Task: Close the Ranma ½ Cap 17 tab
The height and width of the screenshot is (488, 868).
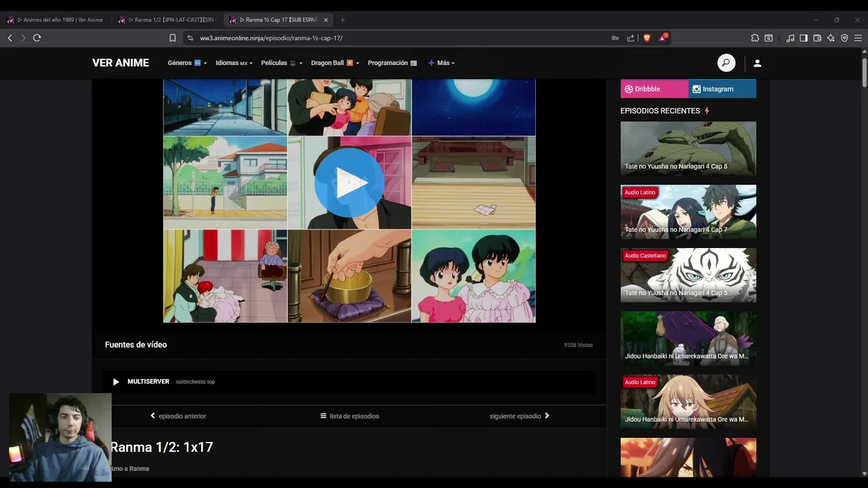Action: pyautogui.click(x=325, y=20)
